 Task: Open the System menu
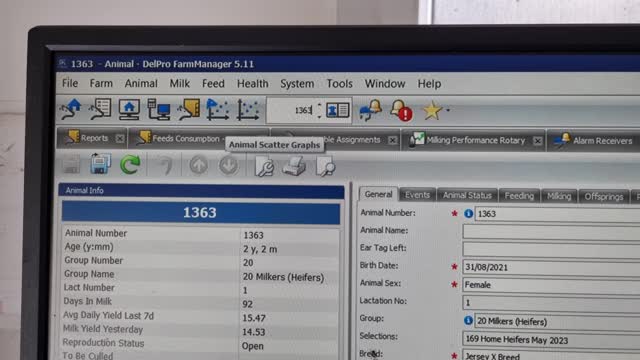click(x=297, y=84)
